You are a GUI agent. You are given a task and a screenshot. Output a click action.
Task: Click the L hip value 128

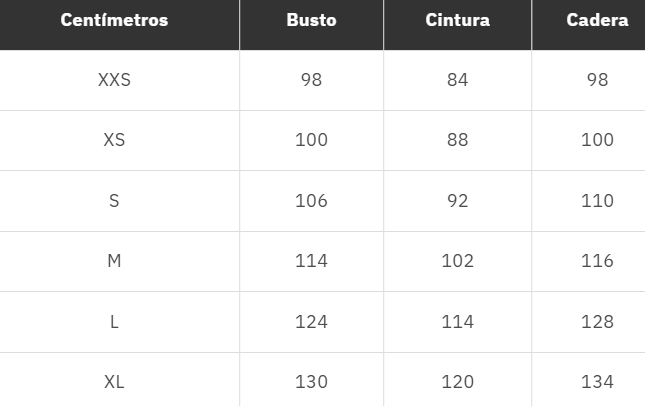(597, 322)
